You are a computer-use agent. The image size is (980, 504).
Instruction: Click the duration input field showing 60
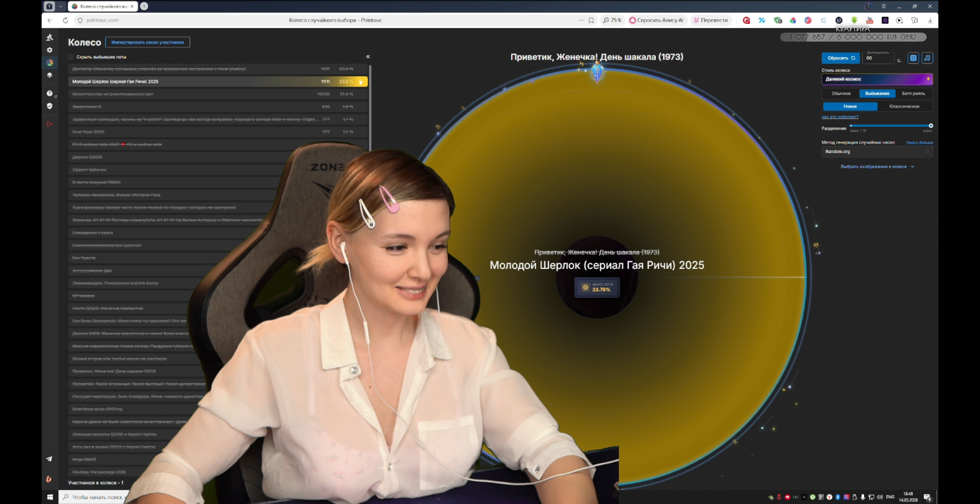[x=879, y=58]
